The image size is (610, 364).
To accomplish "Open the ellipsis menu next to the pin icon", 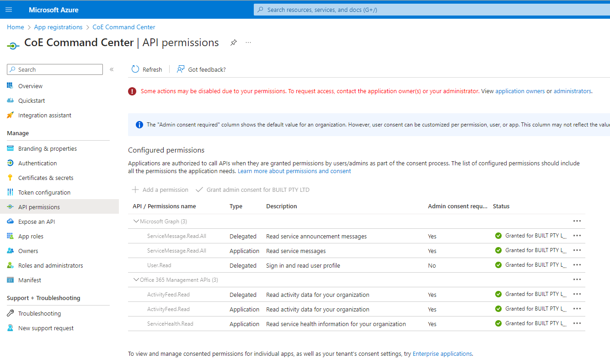I will 248,42.
